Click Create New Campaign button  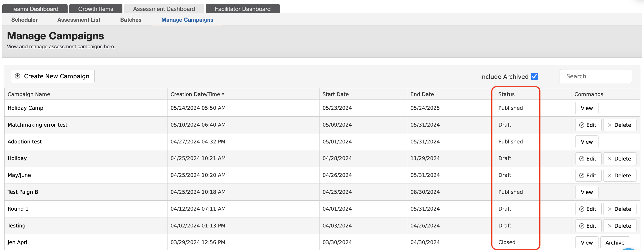(x=53, y=76)
